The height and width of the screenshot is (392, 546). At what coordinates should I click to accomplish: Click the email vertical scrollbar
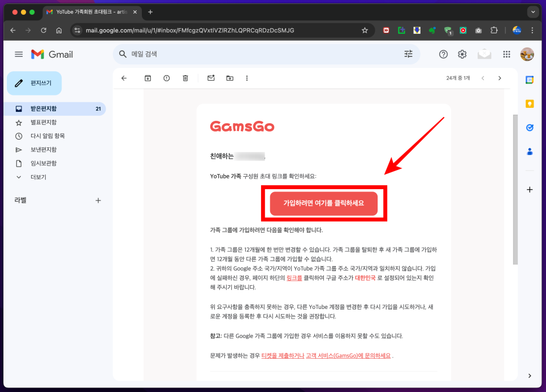(515, 189)
